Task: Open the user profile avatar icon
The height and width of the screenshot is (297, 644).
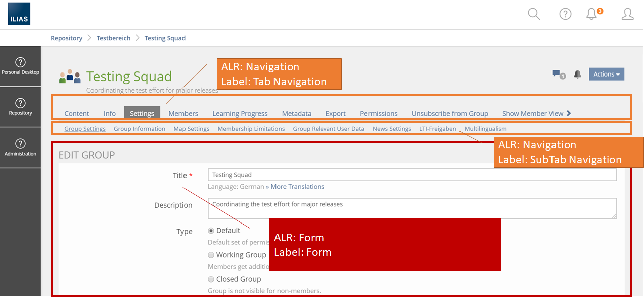Action: point(627,14)
